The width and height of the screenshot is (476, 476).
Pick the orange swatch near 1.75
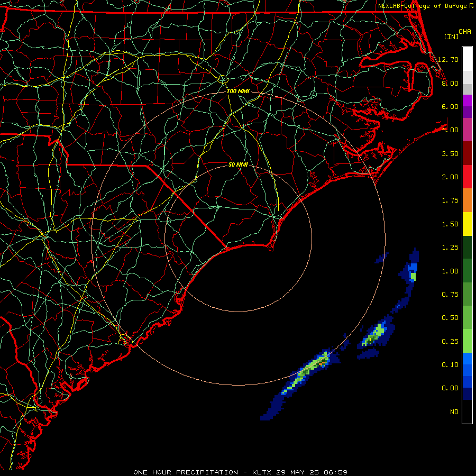(x=467, y=200)
